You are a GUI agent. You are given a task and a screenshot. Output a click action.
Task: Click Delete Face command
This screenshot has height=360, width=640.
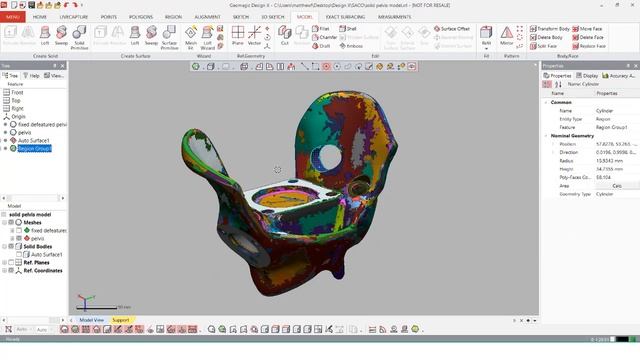pyautogui.click(x=588, y=37)
